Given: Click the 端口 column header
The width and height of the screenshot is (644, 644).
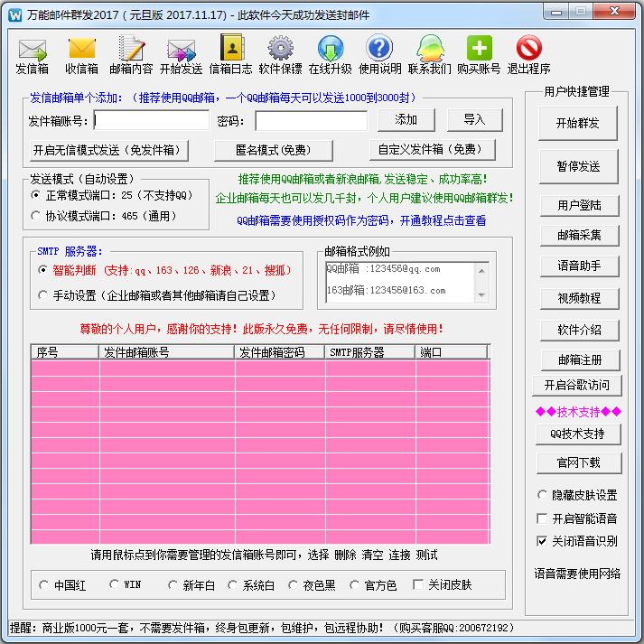Looking at the screenshot, I should 451,353.
